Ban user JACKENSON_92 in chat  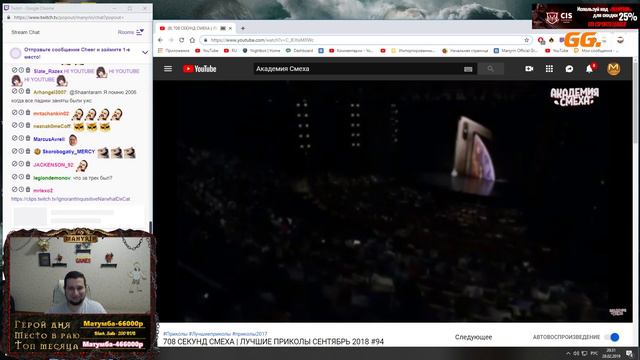click(14, 164)
